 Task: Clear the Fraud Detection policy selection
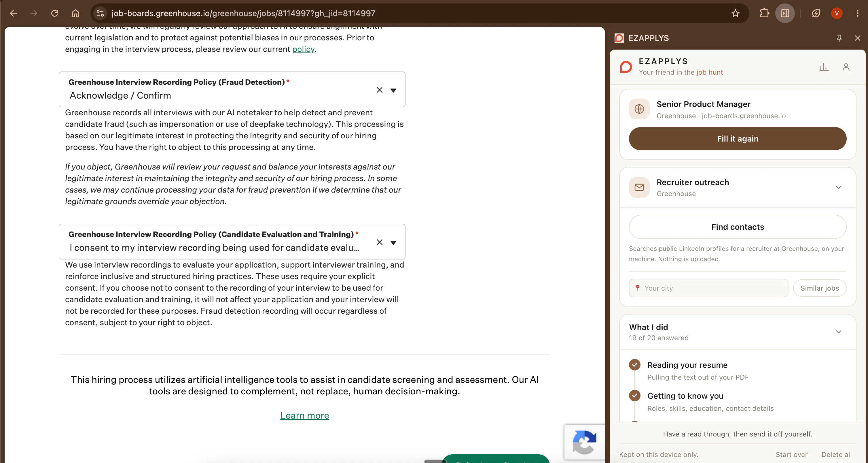click(379, 90)
